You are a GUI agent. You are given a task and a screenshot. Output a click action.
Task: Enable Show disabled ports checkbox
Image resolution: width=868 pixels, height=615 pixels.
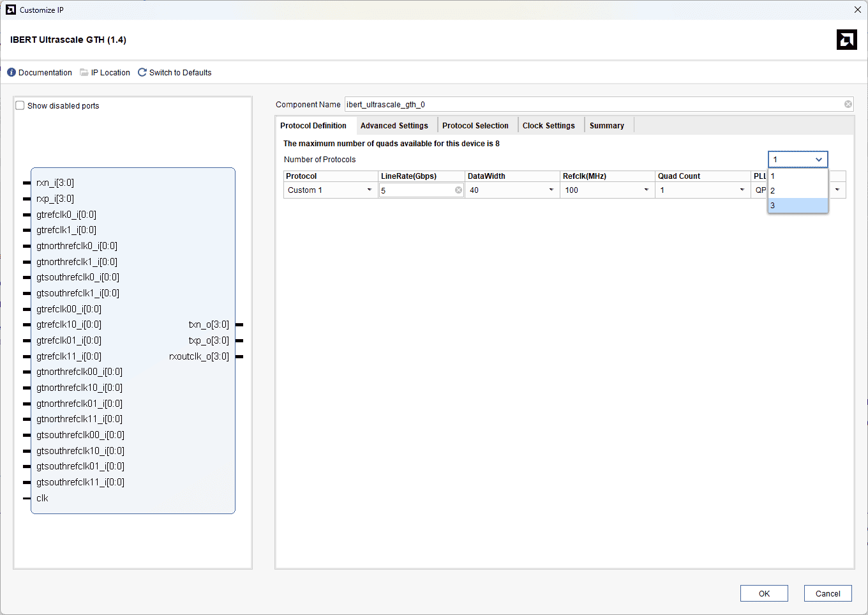coord(20,106)
